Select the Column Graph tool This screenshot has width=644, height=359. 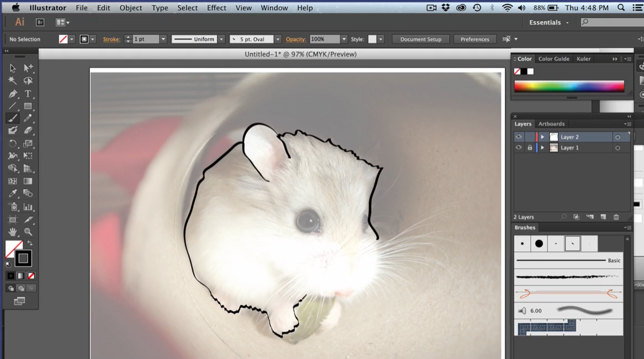tap(28, 207)
